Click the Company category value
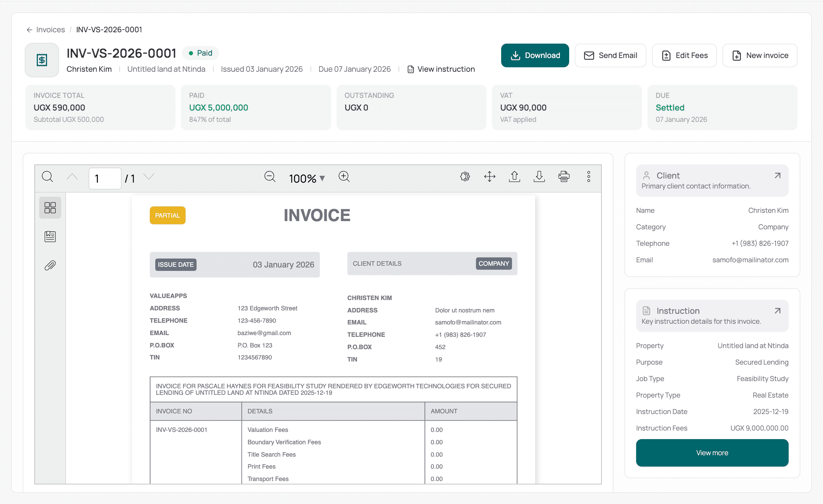 tap(773, 227)
